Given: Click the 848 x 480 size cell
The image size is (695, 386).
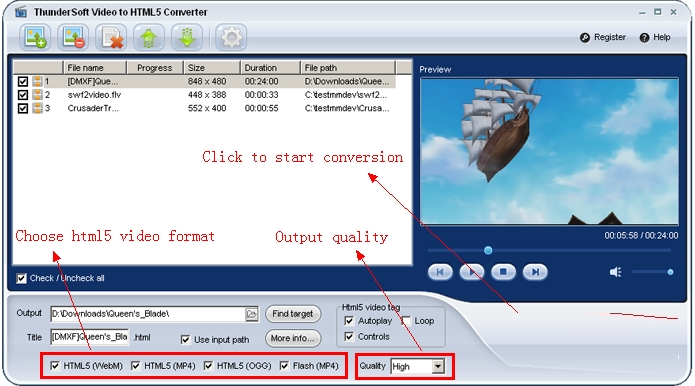Looking at the screenshot, I should click(207, 82).
